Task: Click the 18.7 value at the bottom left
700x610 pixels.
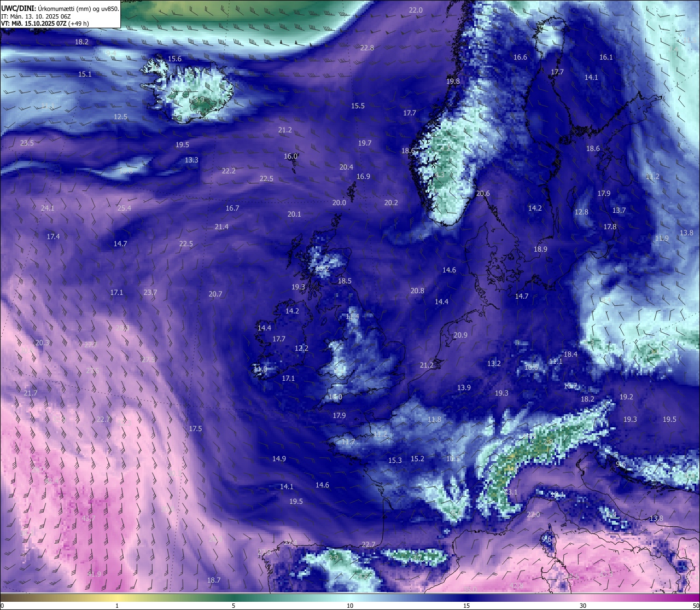Action: (214, 580)
